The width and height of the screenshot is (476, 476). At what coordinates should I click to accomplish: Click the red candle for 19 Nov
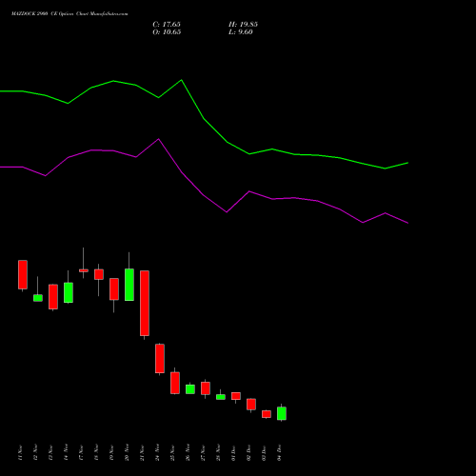coord(114,289)
